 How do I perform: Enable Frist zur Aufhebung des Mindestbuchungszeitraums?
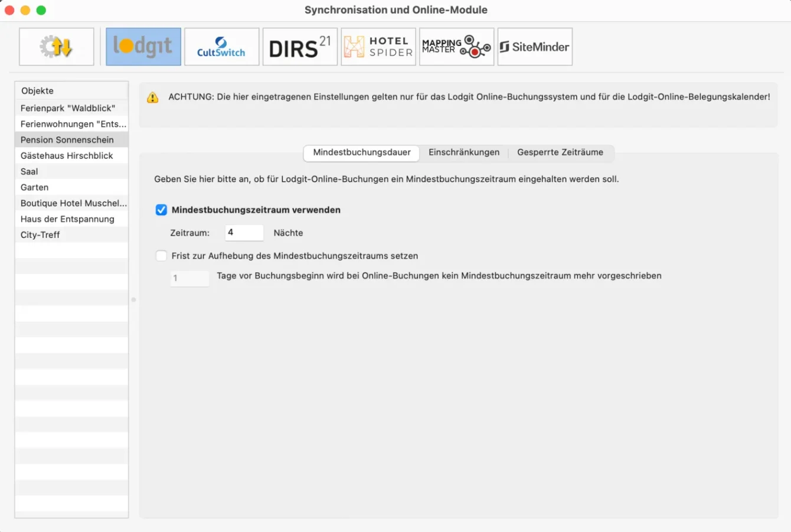161,256
